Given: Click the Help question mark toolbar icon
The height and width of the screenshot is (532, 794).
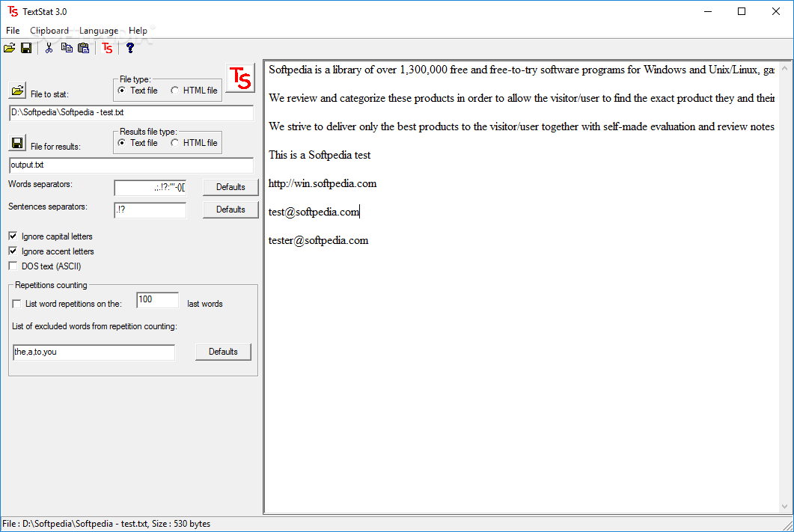Looking at the screenshot, I should 130,48.
